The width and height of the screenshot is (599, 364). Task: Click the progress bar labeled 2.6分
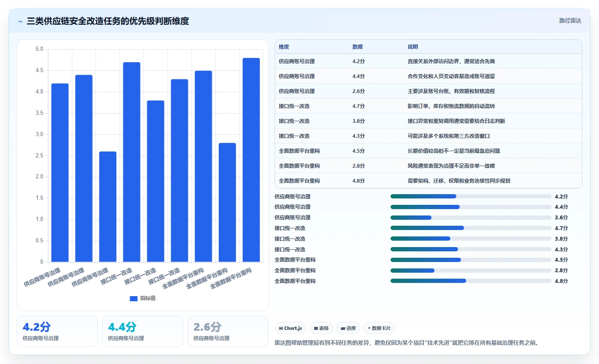(471, 218)
